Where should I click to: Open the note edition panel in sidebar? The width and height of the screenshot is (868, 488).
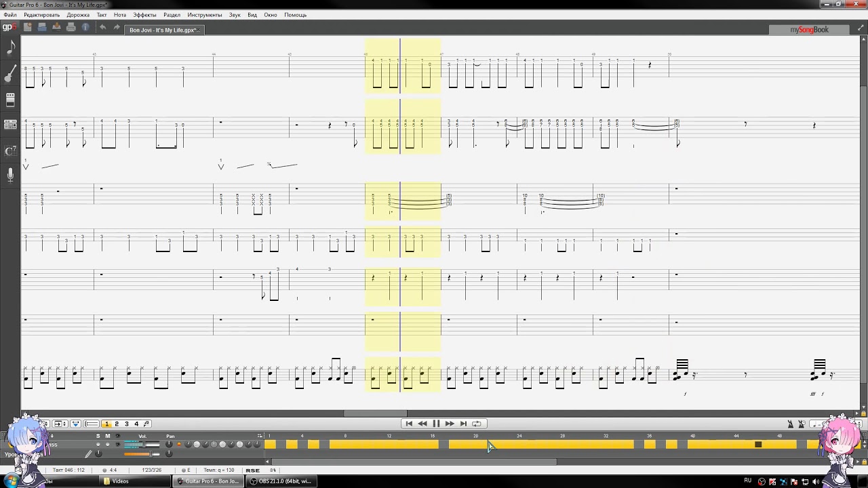click(x=10, y=47)
